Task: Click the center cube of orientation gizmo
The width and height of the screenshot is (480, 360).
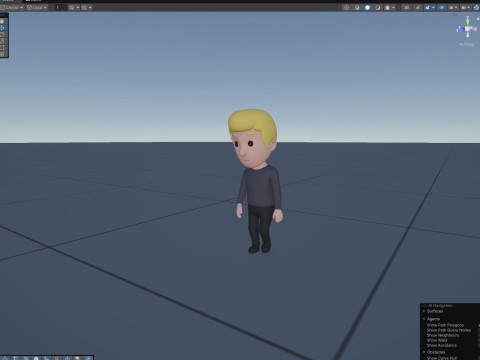Action: (468, 29)
